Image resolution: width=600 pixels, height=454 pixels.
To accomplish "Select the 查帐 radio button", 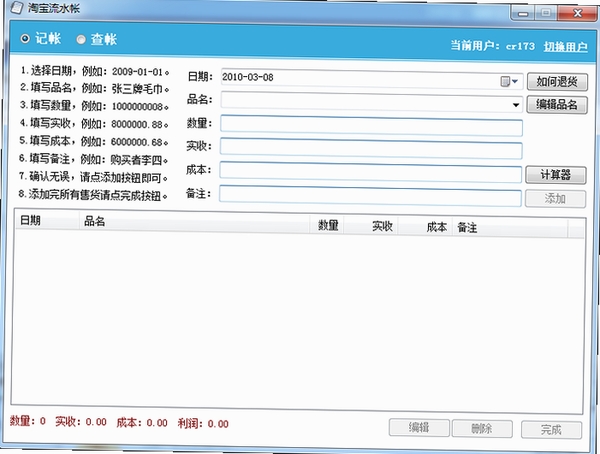I will (81, 39).
